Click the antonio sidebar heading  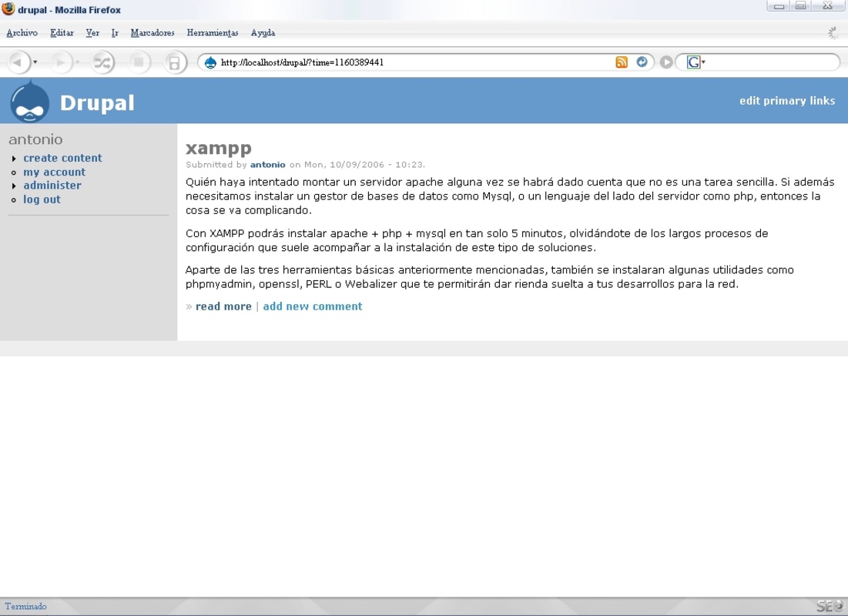[x=35, y=139]
